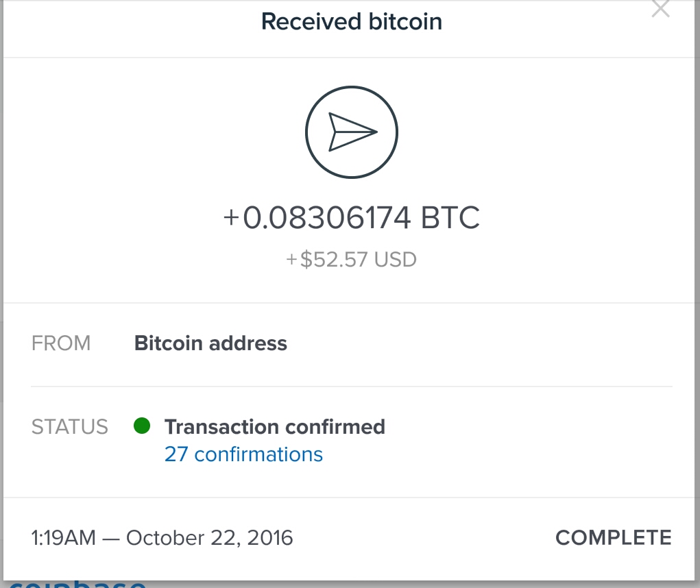Click the FROM field label

click(x=61, y=343)
